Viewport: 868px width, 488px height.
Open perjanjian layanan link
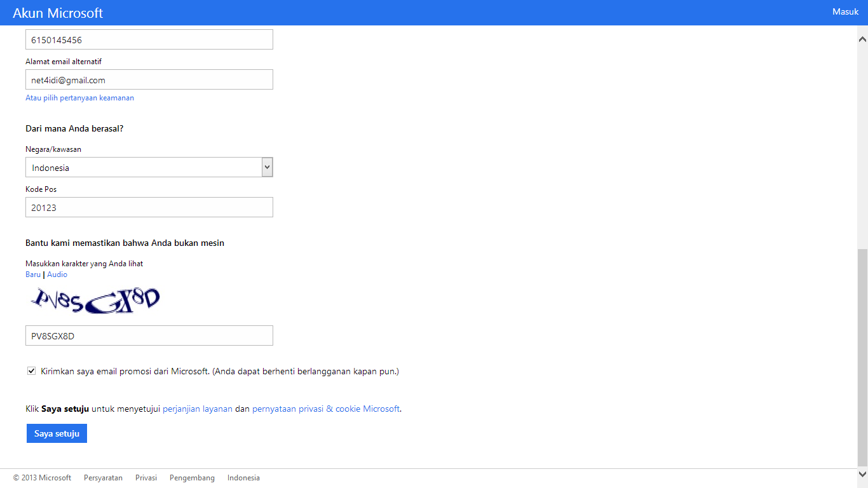198,409
